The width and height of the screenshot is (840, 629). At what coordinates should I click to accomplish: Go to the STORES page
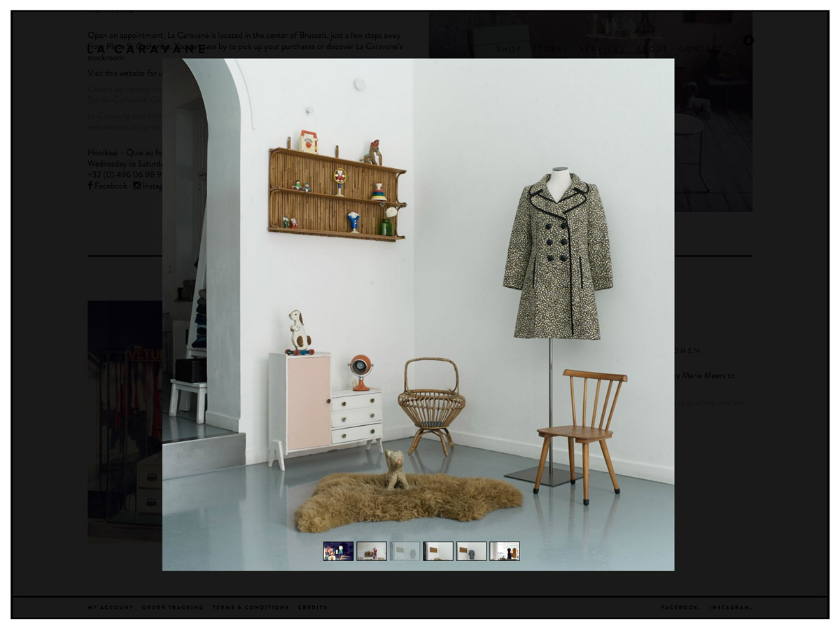[x=549, y=49]
